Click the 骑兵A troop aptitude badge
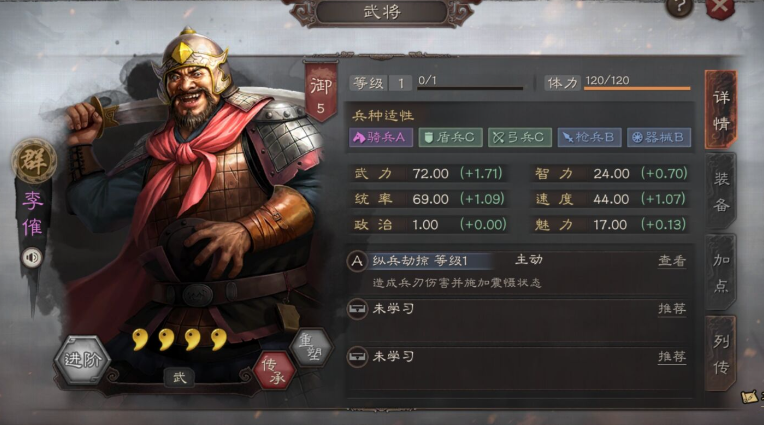 (x=381, y=137)
